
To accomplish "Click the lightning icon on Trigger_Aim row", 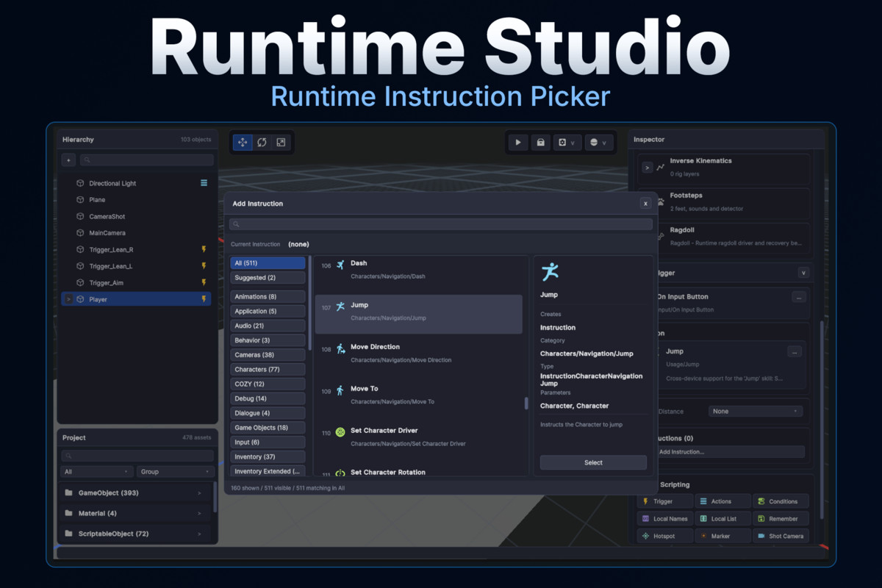I will click(x=204, y=283).
